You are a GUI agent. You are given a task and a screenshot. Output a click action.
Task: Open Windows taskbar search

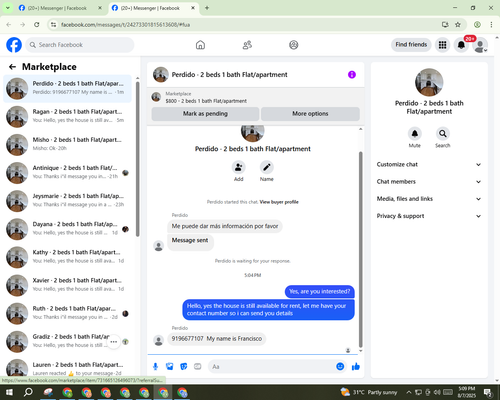(28, 392)
